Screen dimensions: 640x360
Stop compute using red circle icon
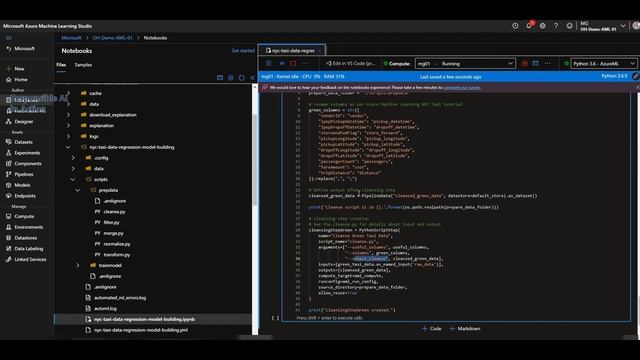pyautogui.click(x=524, y=63)
